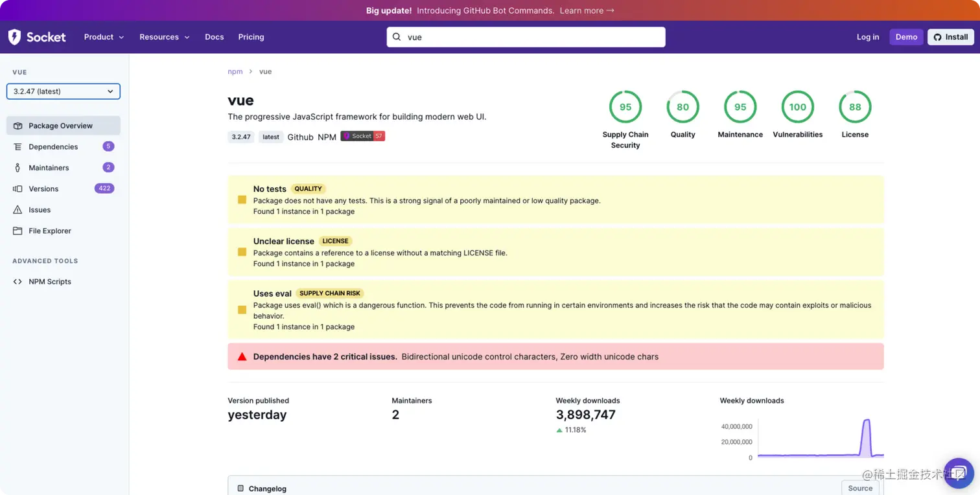Click the Supply Chain Security 95 score ring
The width and height of the screenshot is (980, 495).
(x=625, y=107)
